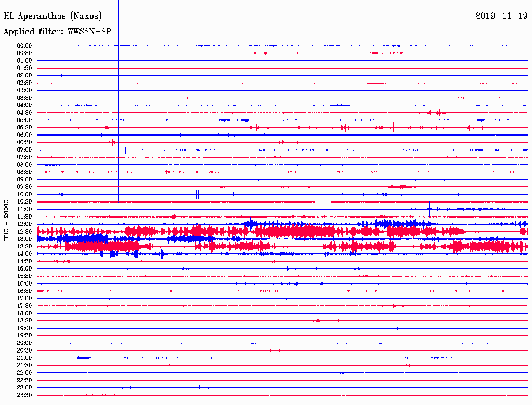Image resolution: width=532 pixels, height=405 pixels.
Task: Select the '20:30' time label
Action: 24,350
